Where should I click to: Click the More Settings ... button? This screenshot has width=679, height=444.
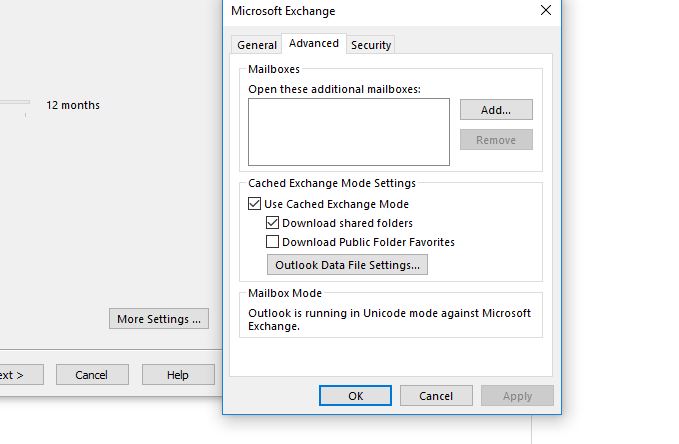(x=159, y=319)
